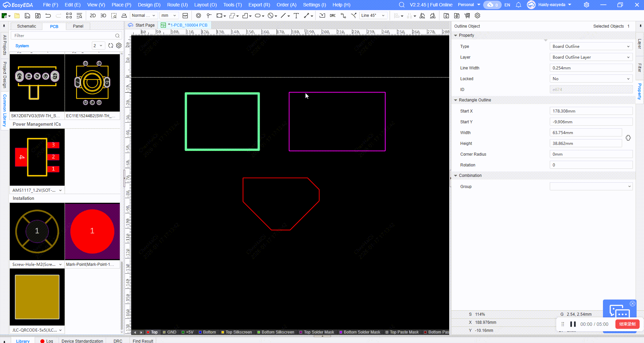644x343 pixels.
Task: Open the Line 45° routing angle dropdown
Action: (x=373, y=15)
